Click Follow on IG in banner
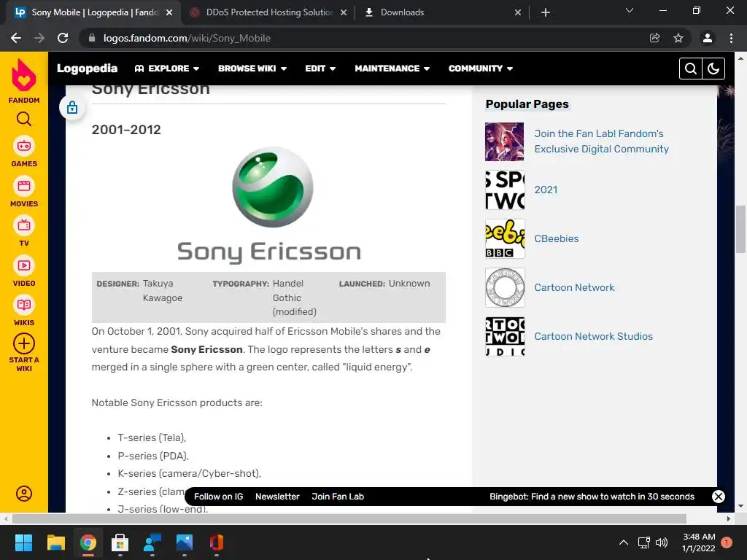747x560 pixels. [219, 497]
